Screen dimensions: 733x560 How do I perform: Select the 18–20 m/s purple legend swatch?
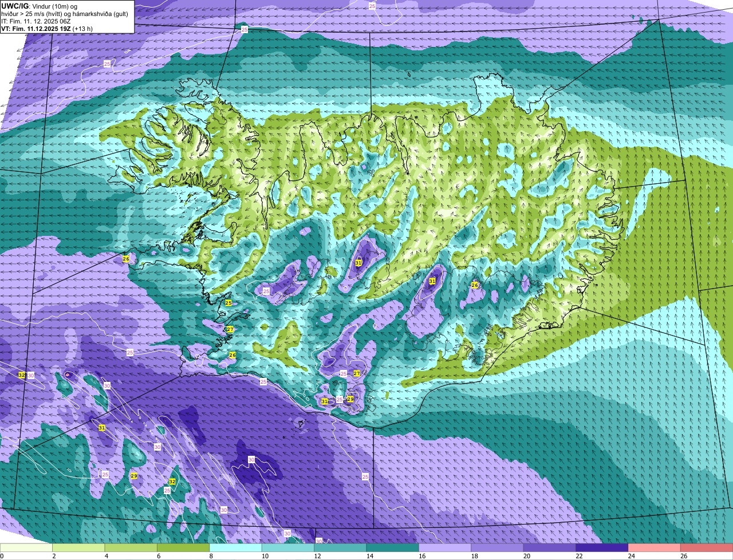pos(498,548)
